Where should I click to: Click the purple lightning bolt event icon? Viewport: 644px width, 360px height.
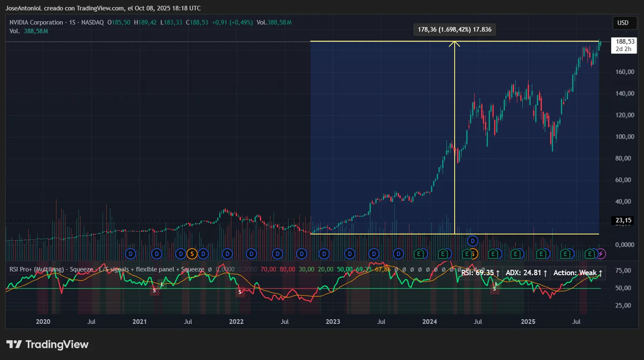pyautogui.click(x=601, y=254)
